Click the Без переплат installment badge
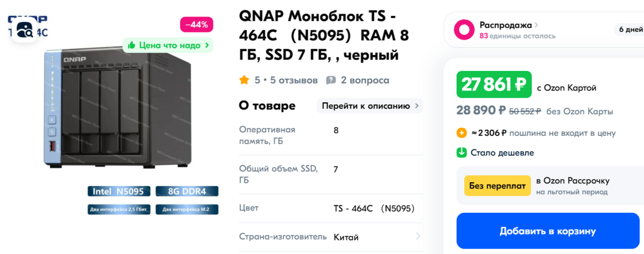644x254 pixels. (x=497, y=185)
